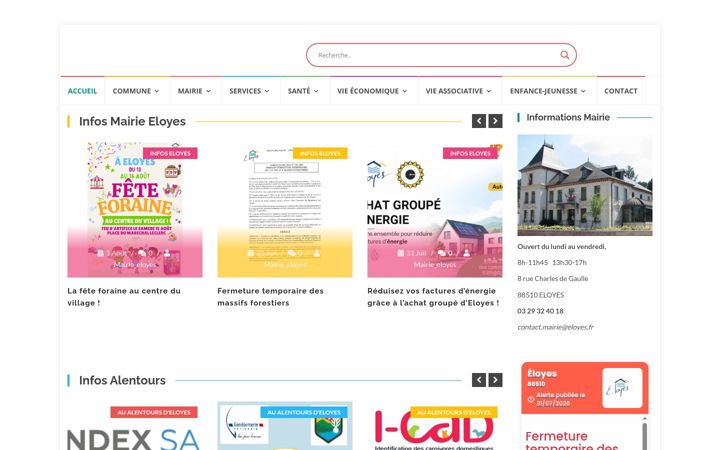720x450 pixels.
Task: Click 'Au alentours d'Eloyes' tag on NDEX SA card
Action: [154, 412]
